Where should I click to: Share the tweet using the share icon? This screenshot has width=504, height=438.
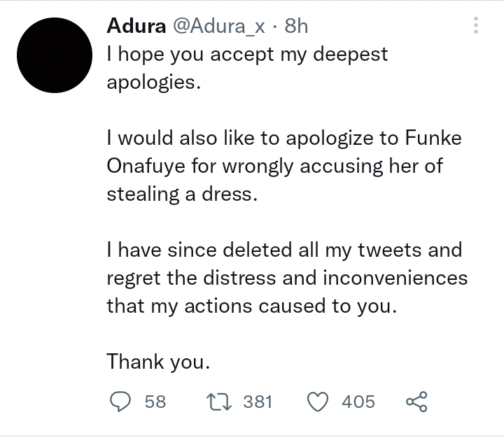coord(416,402)
